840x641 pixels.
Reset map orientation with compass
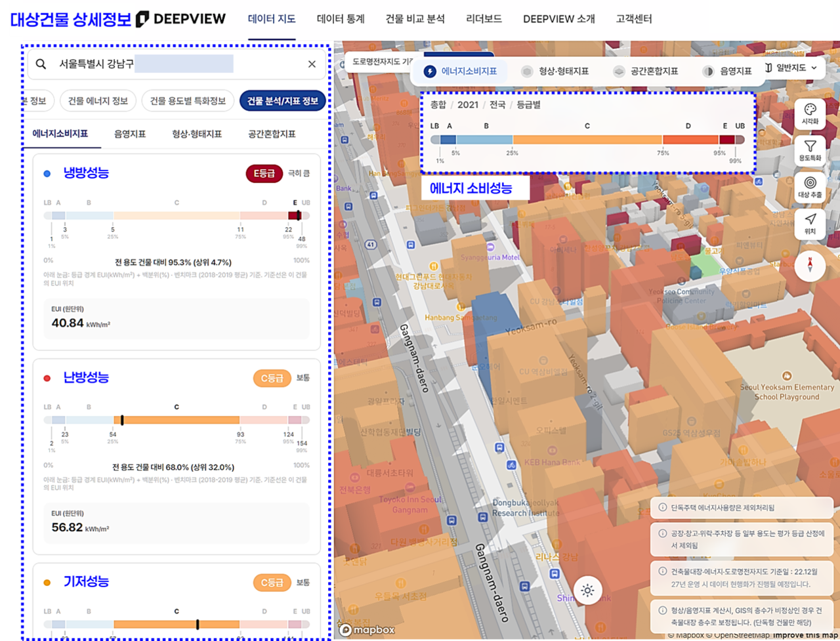coord(810,265)
